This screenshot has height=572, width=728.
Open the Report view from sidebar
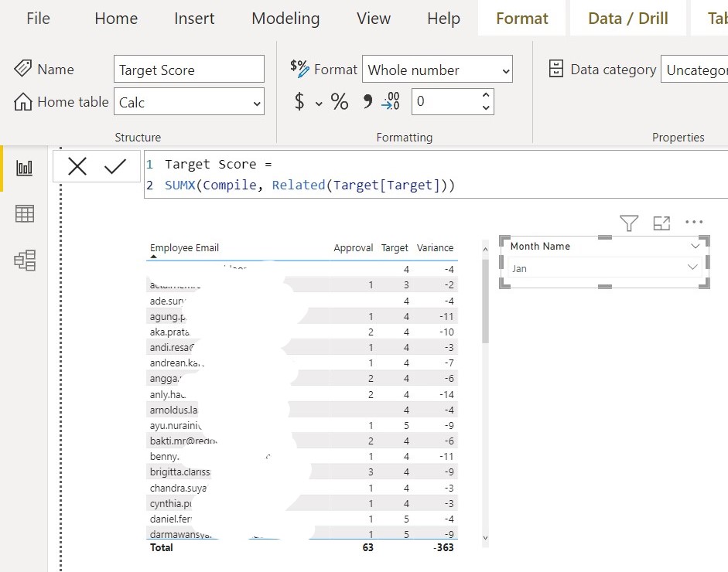tap(24, 168)
